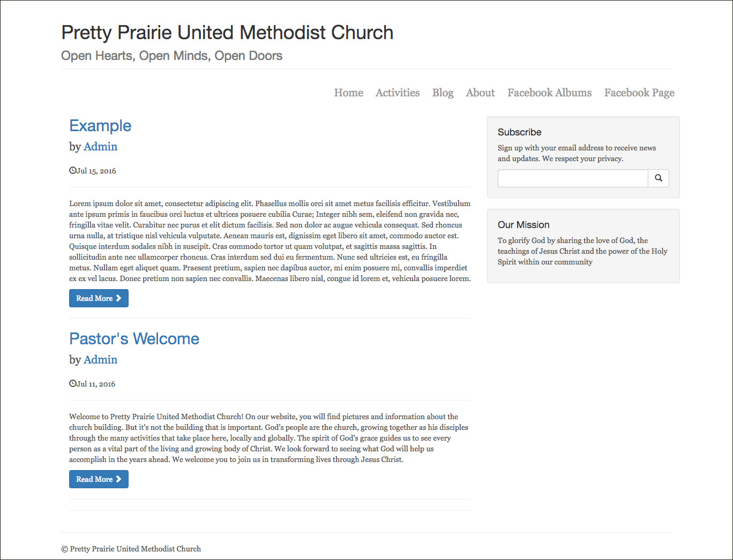Click the search magnifier icon in Subscribe

click(659, 178)
